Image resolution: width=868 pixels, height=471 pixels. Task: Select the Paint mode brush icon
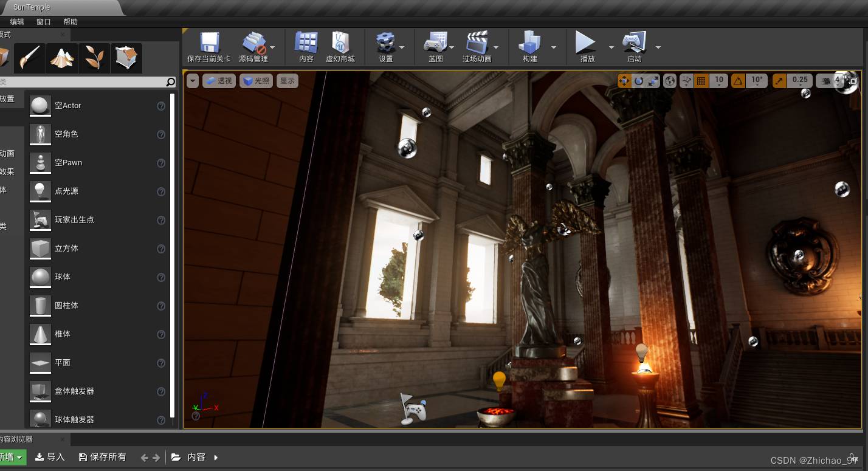pos(29,58)
